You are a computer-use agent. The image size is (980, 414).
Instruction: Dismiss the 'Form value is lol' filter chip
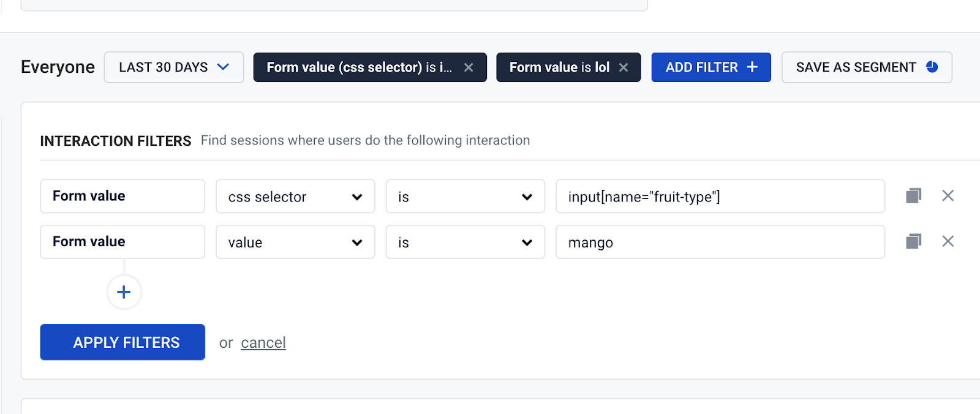tap(624, 67)
